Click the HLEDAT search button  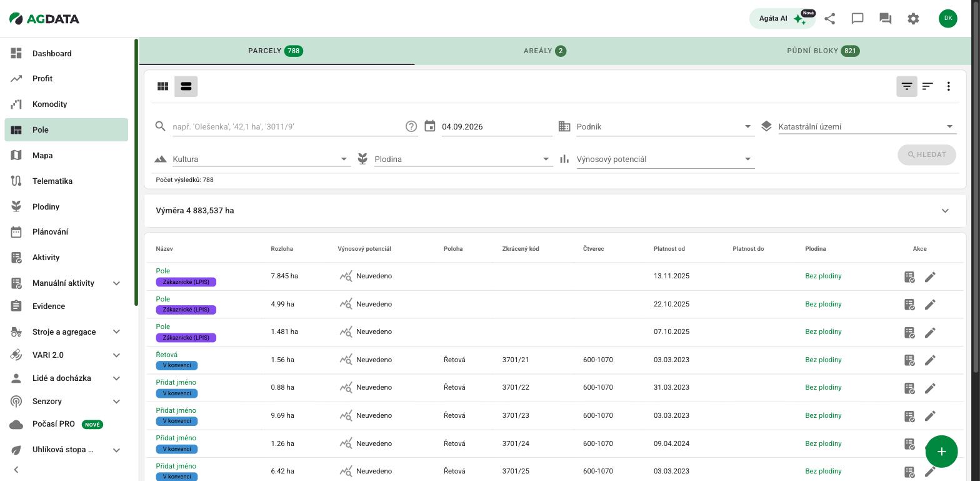927,154
